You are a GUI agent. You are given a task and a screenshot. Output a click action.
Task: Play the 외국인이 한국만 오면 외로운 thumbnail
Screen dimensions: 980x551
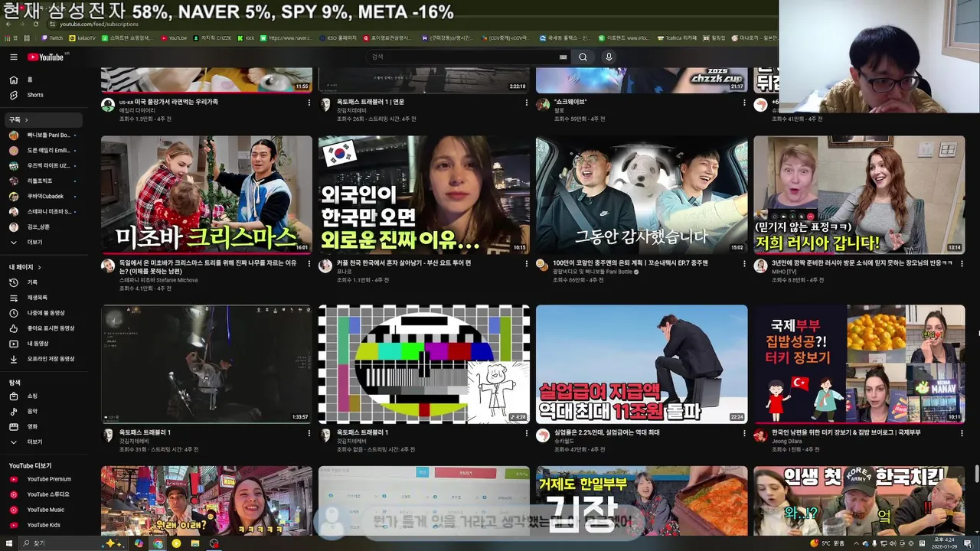pos(424,194)
